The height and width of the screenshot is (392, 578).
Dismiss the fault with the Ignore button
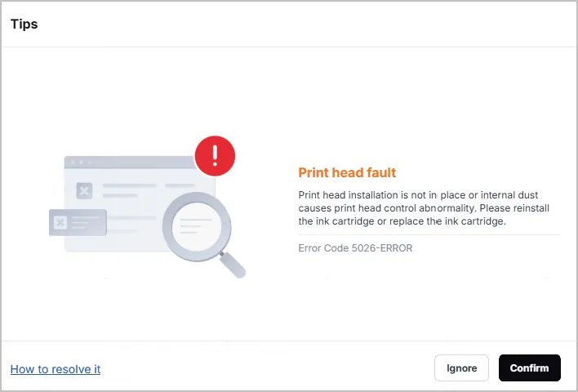click(461, 368)
